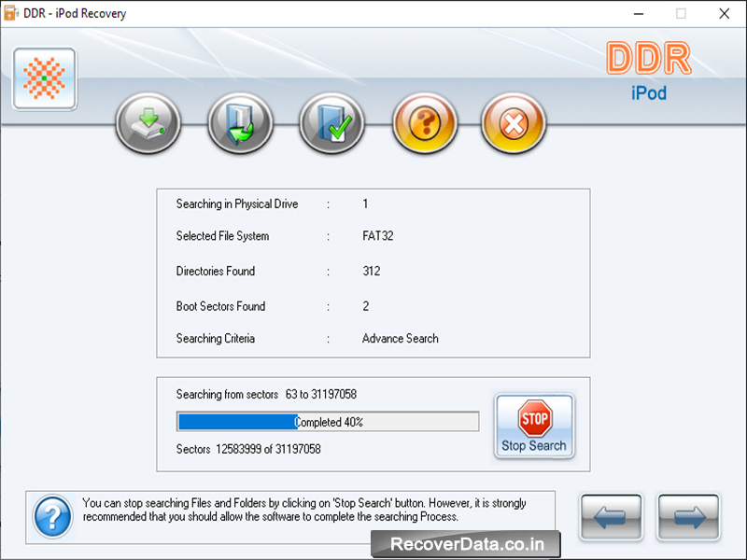Select the load drive icon with green arrow
The width and height of the screenshot is (747, 560).
tap(239, 122)
